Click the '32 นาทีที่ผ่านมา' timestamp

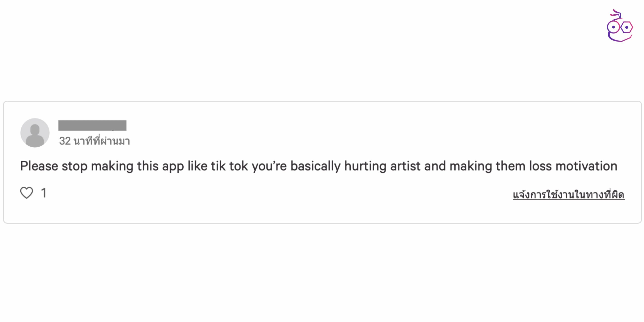click(95, 141)
